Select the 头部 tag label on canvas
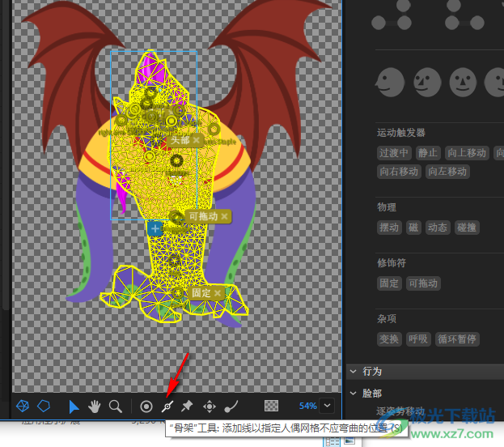504x447 pixels. point(180,140)
